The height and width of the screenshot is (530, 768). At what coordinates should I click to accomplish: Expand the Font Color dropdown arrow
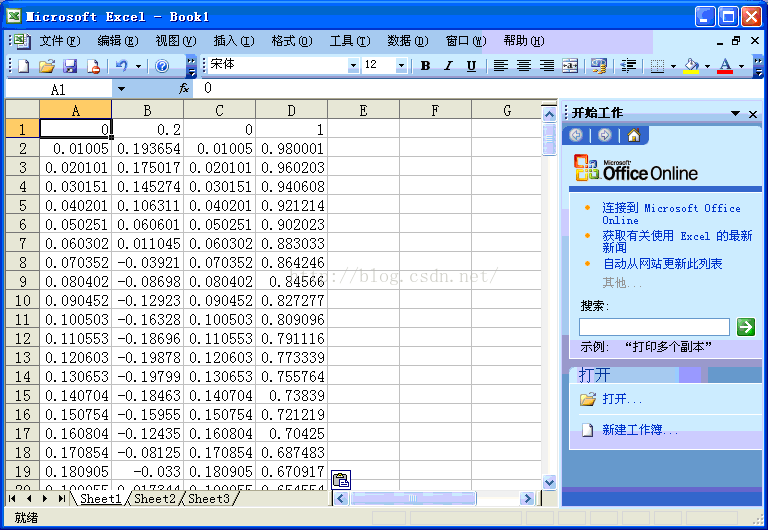pos(741,66)
